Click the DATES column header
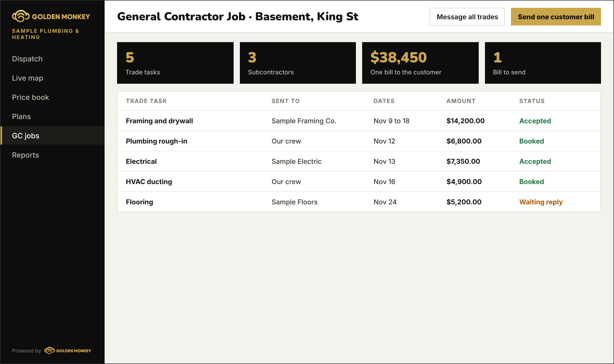614x364 pixels. tap(384, 101)
